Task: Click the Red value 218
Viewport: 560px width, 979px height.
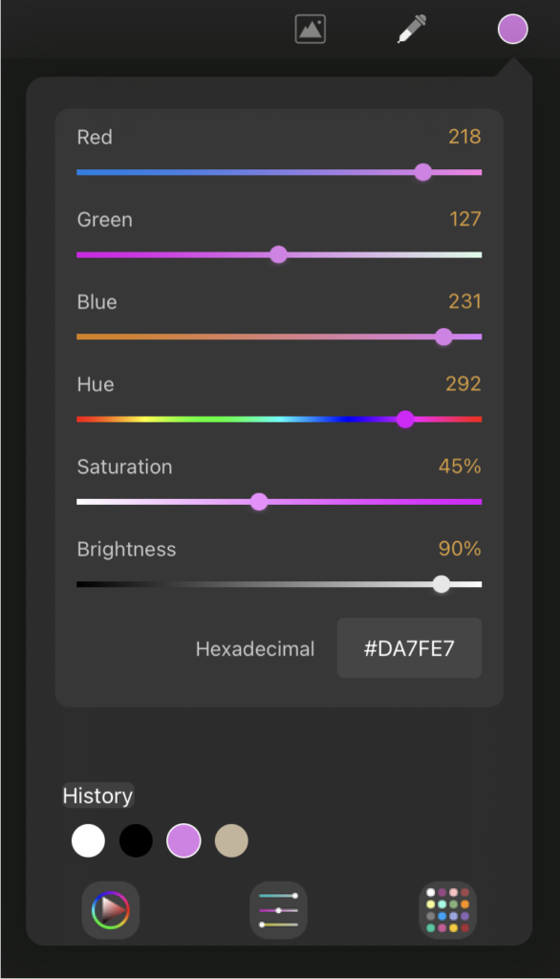Action: click(464, 137)
